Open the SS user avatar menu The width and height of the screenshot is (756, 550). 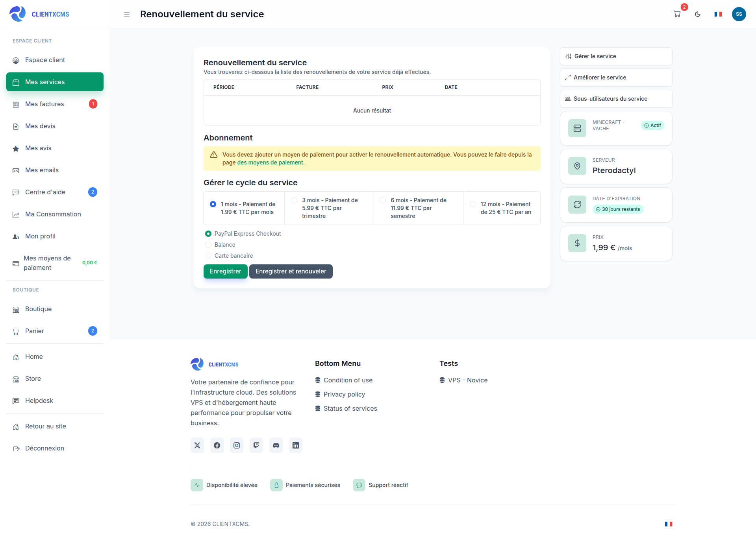739,14
